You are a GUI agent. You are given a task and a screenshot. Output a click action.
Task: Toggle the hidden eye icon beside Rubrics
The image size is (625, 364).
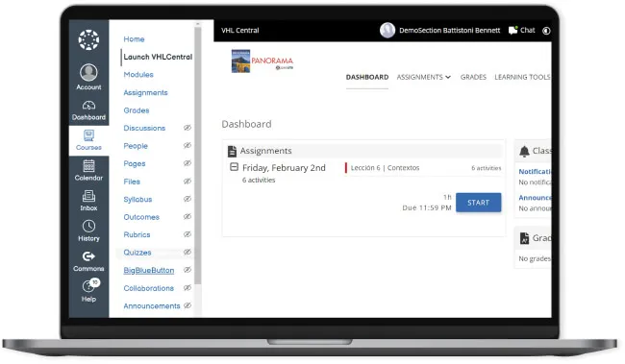click(x=187, y=234)
